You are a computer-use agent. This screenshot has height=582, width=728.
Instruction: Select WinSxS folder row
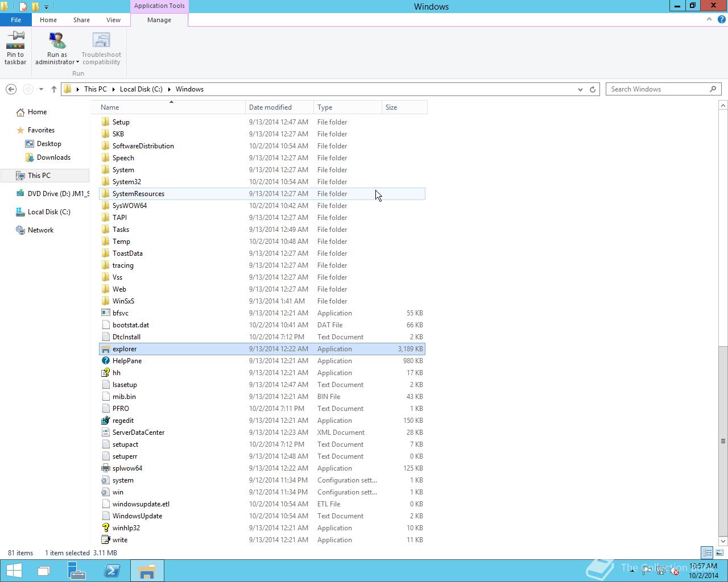coord(262,301)
